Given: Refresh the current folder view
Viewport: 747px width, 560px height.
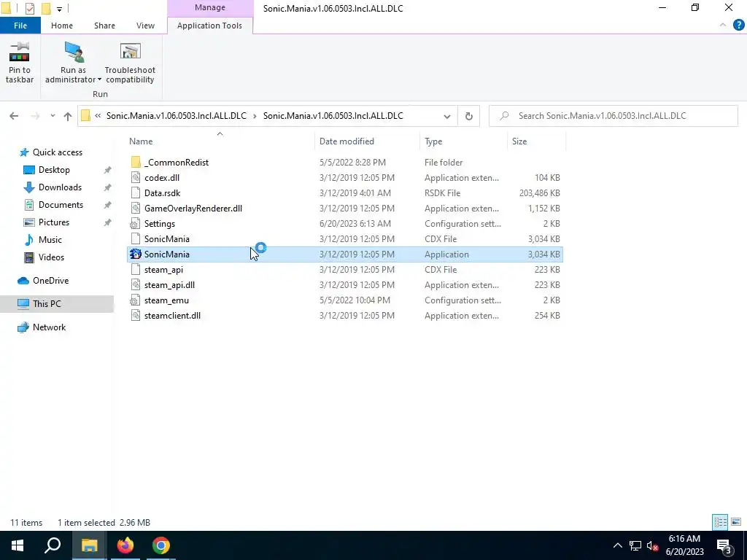Looking at the screenshot, I should pyautogui.click(x=469, y=116).
